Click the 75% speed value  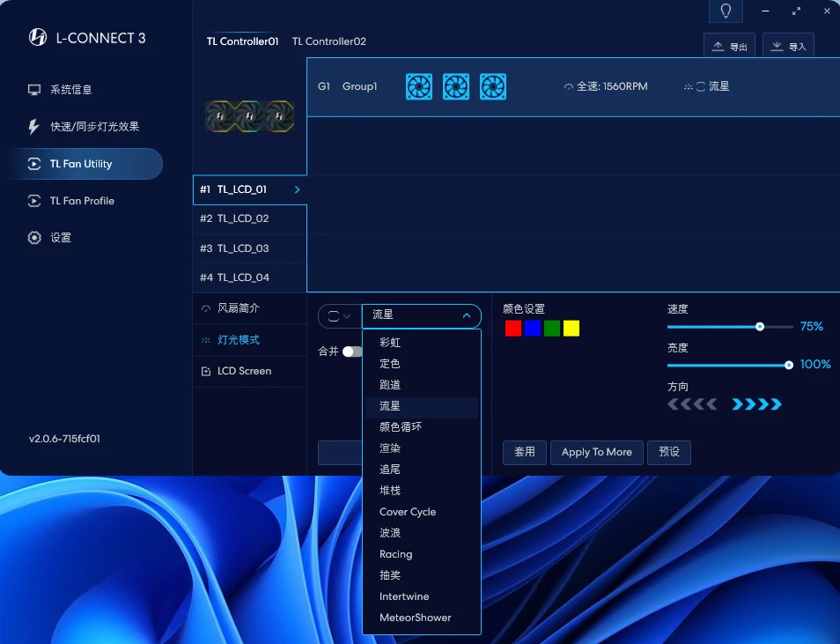point(811,326)
